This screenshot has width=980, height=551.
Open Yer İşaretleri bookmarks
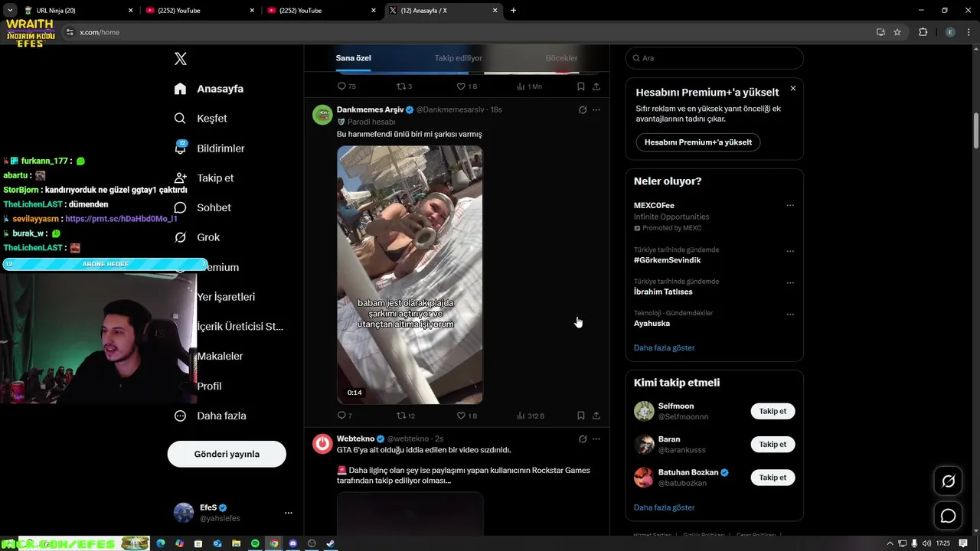click(x=226, y=297)
